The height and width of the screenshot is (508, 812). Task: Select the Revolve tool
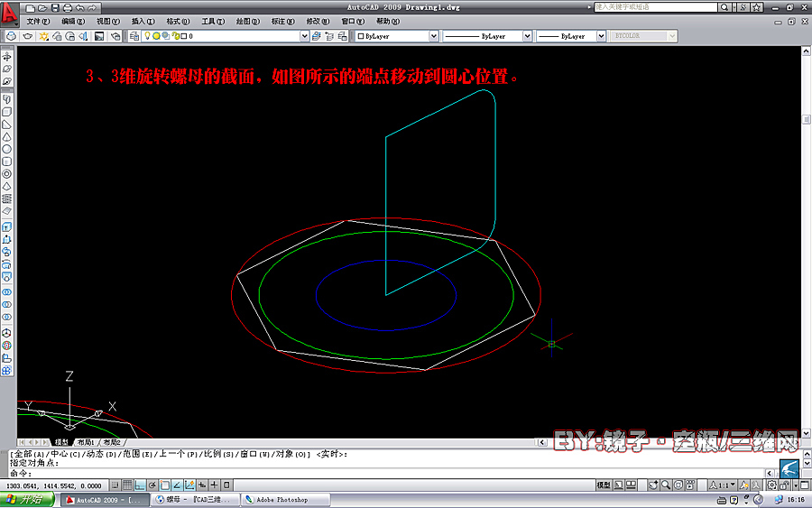(6, 264)
